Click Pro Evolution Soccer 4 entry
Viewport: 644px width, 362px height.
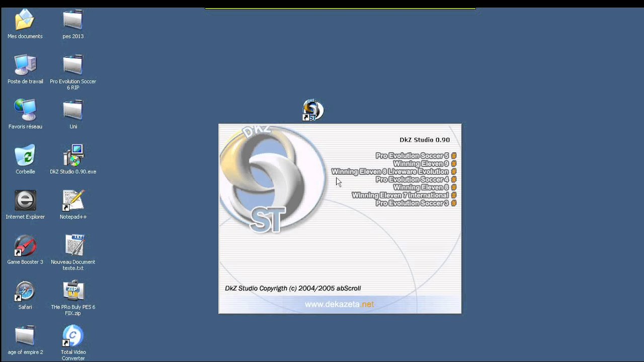point(412,179)
